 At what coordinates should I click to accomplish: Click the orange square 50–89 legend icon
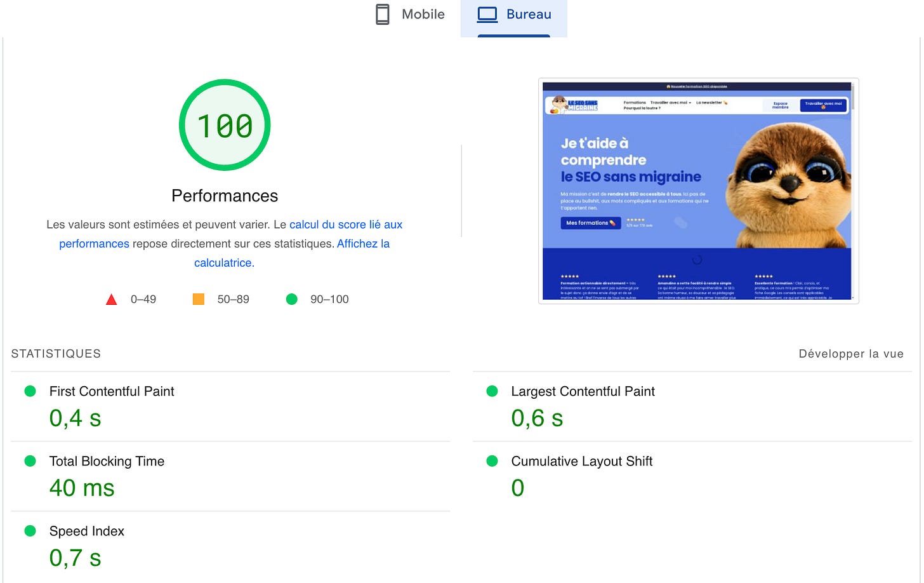click(x=199, y=299)
